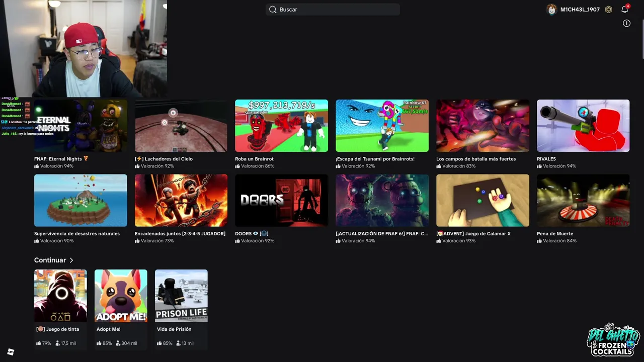The image size is (644, 362).
Task: Click thumbs-up icon for Adopt Me! 85%
Action: tap(99, 343)
